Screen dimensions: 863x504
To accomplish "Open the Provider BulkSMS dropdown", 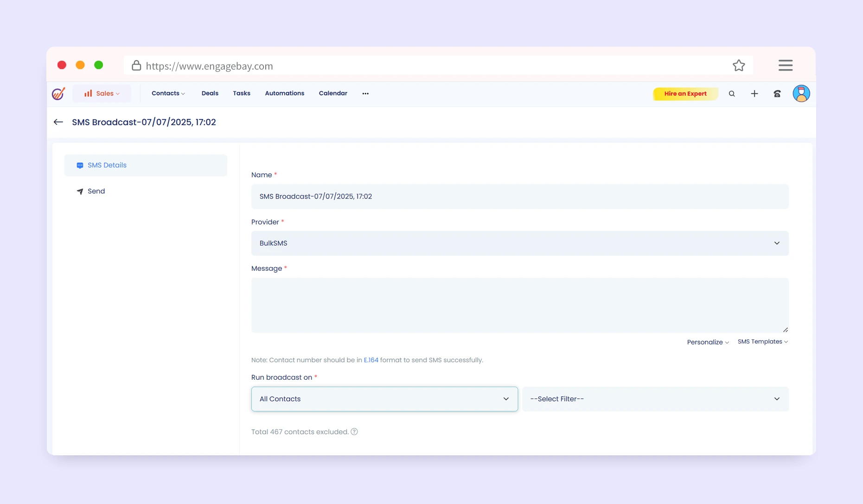I will [519, 243].
